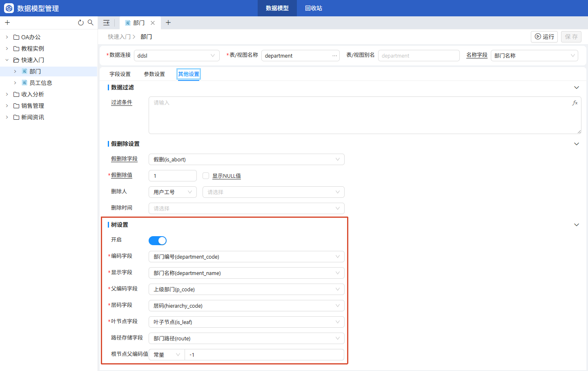Open the 编码字段 dropdown
This screenshot has height=371, width=588.
click(x=247, y=257)
